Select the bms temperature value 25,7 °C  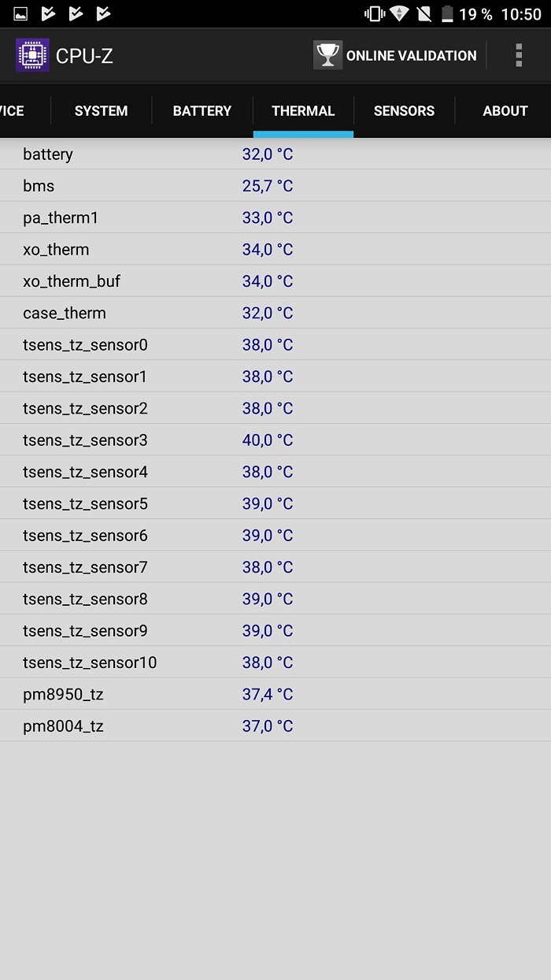click(267, 186)
